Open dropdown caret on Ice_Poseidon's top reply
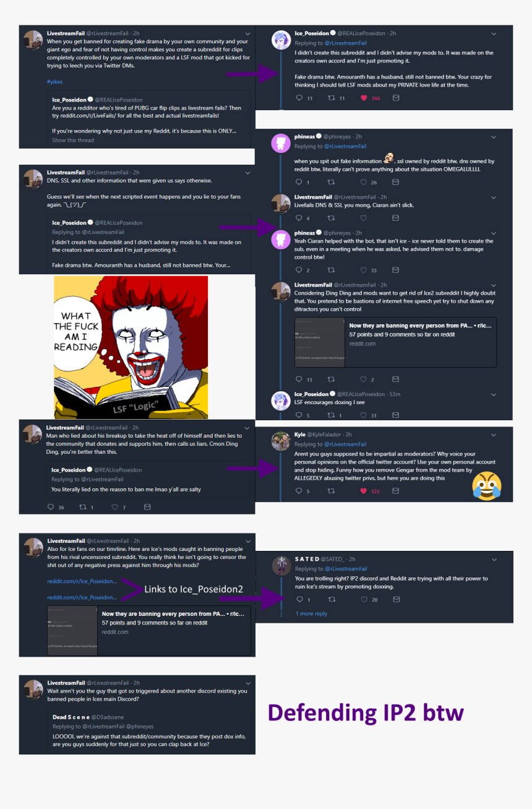 coord(494,33)
